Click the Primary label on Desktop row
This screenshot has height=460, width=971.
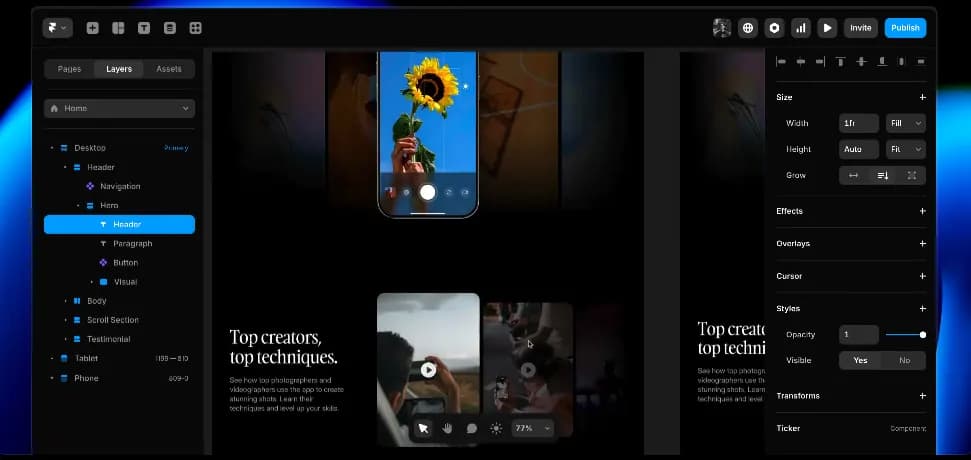coord(176,148)
